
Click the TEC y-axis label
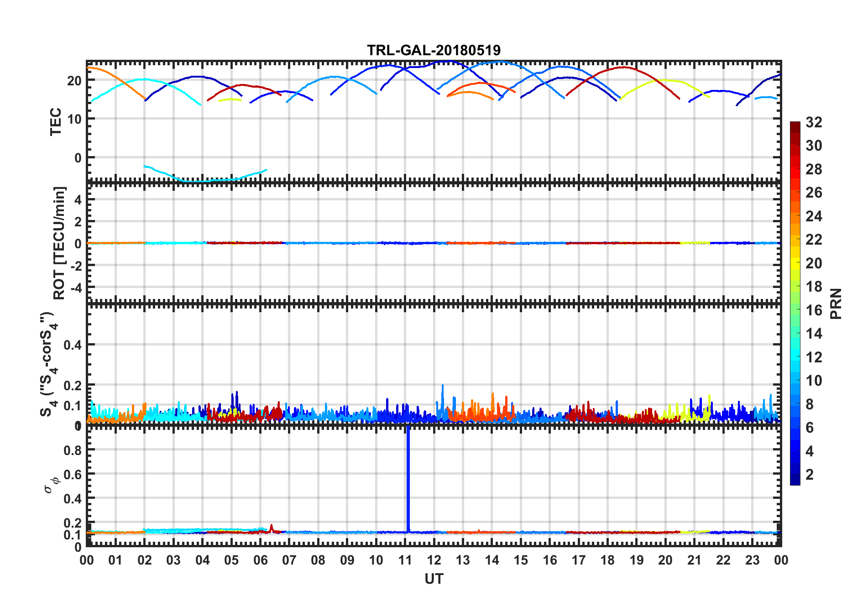(x=56, y=122)
